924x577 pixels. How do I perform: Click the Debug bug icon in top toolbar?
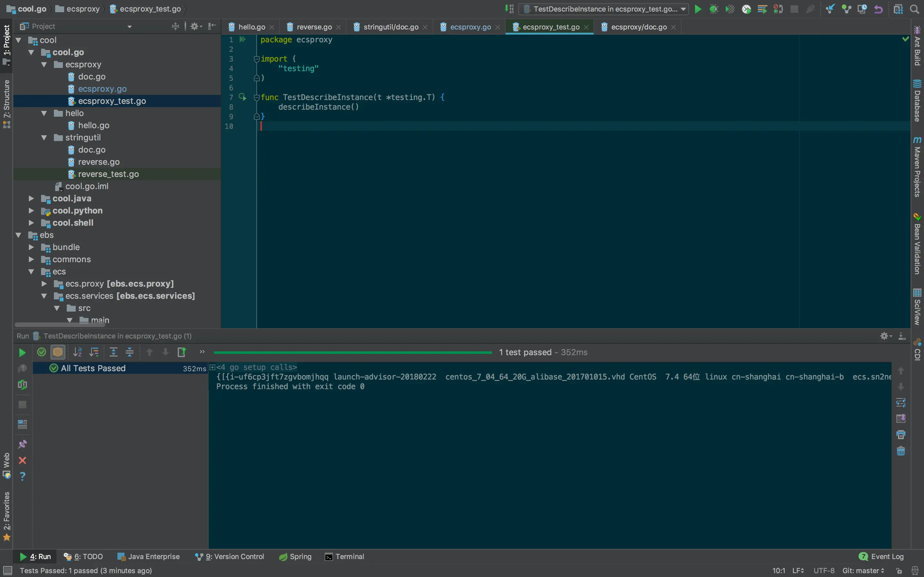tap(714, 9)
